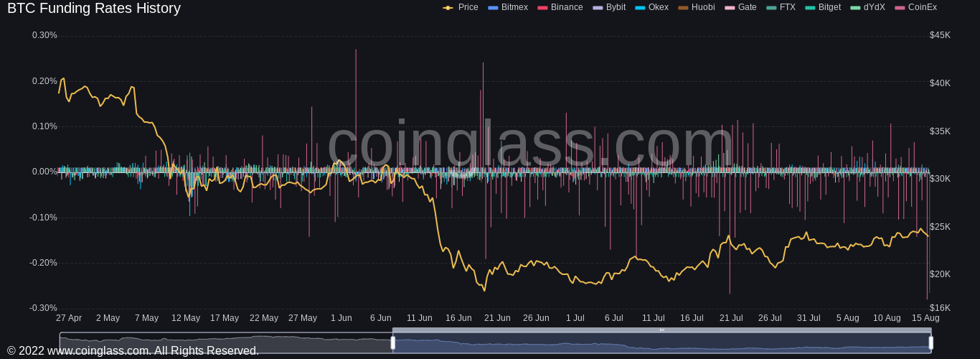Toggle Bitget legend item
The image size is (980, 359).
[823, 7]
